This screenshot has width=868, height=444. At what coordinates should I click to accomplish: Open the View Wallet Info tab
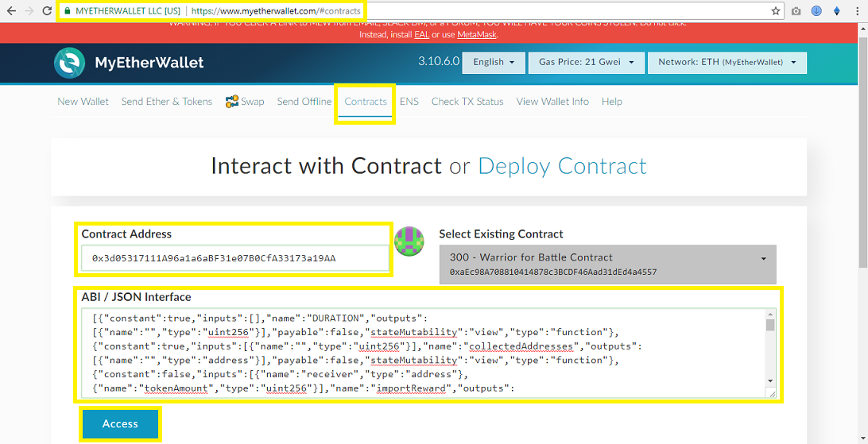pyautogui.click(x=552, y=102)
